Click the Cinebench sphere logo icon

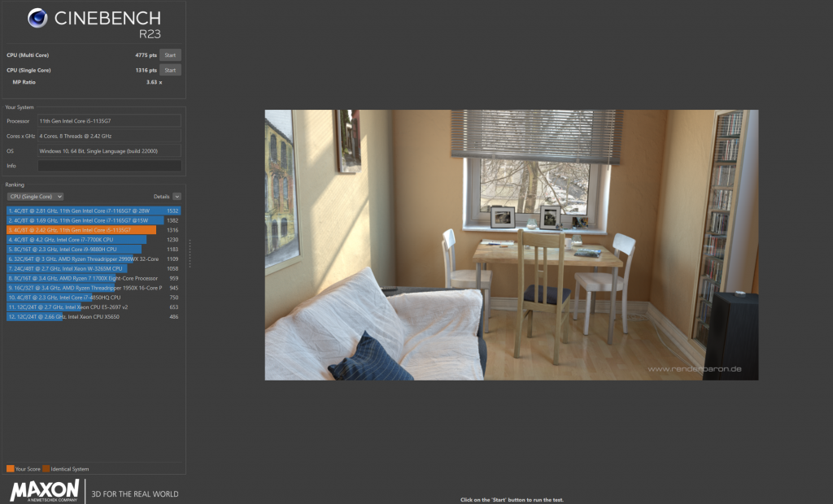(x=37, y=19)
